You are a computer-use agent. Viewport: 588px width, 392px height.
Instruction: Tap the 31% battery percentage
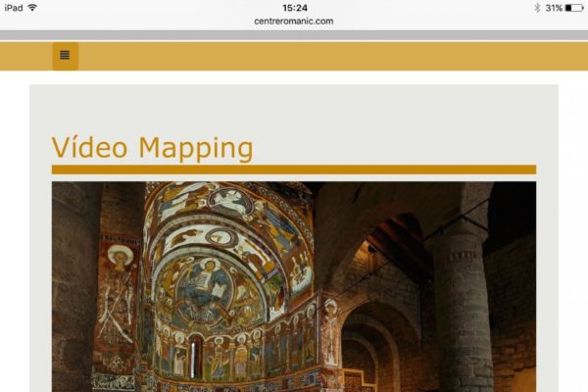pos(554,8)
